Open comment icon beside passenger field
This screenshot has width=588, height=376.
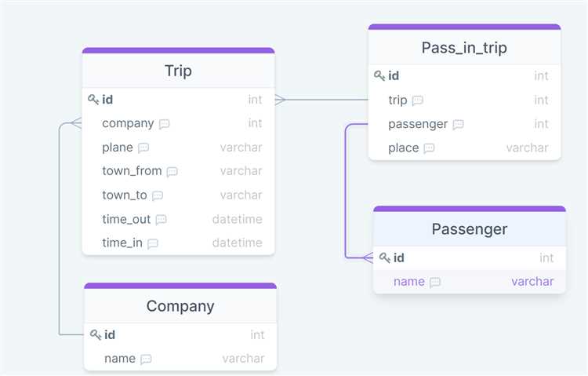pos(459,124)
